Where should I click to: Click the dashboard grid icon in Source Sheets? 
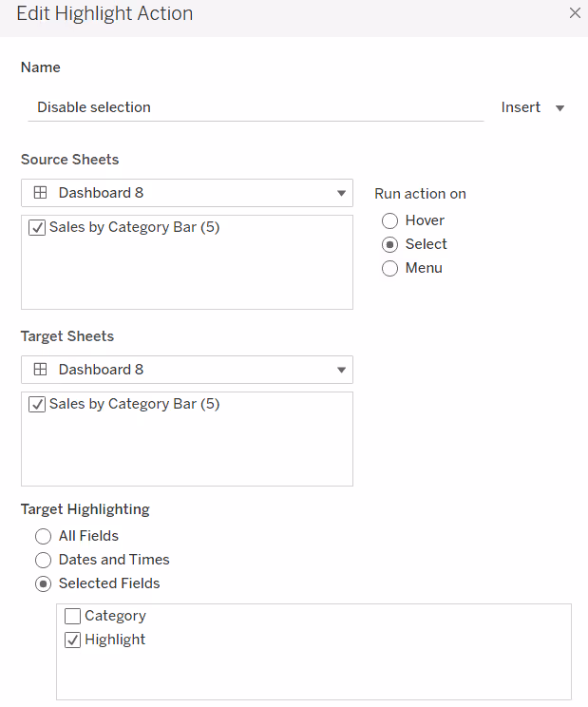(40, 193)
